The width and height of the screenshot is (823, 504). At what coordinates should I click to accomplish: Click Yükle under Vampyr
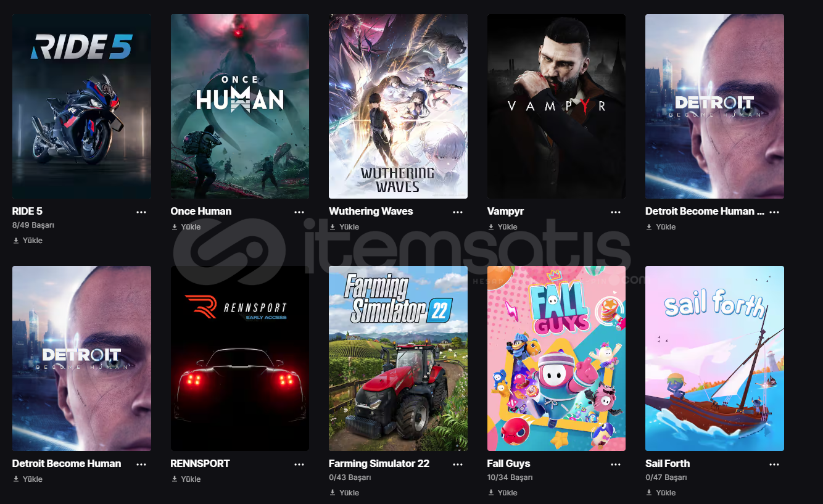tap(502, 227)
